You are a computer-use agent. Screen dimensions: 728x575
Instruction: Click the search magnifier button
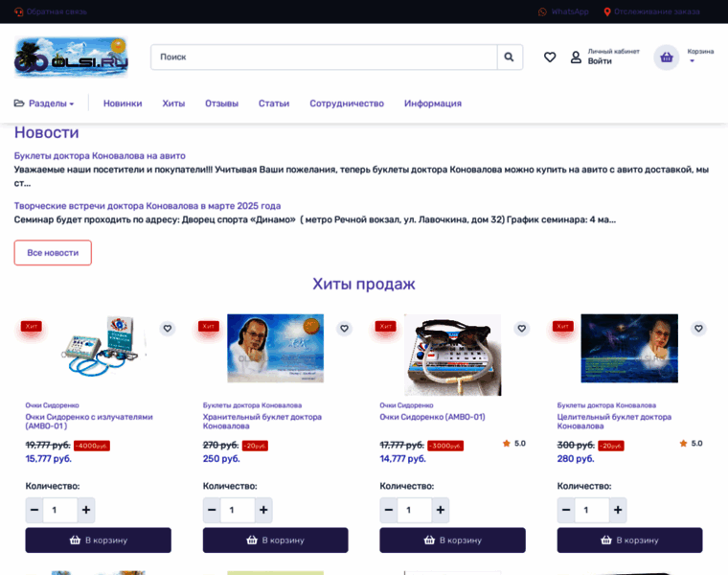(510, 57)
